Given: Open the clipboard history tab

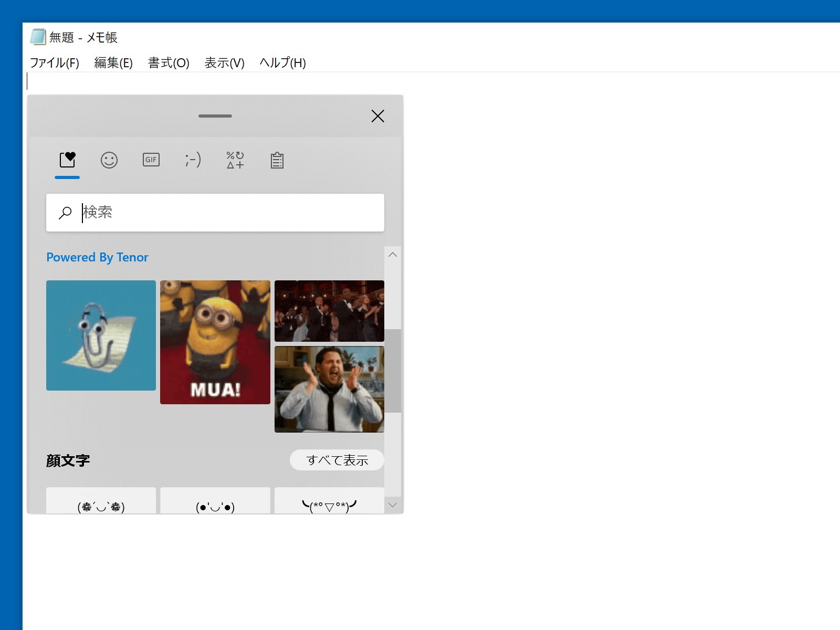Looking at the screenshot, I should pos(277,160).
